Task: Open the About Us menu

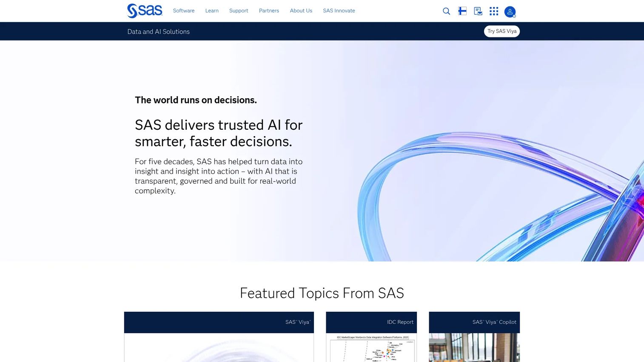Action: point(301,11)
